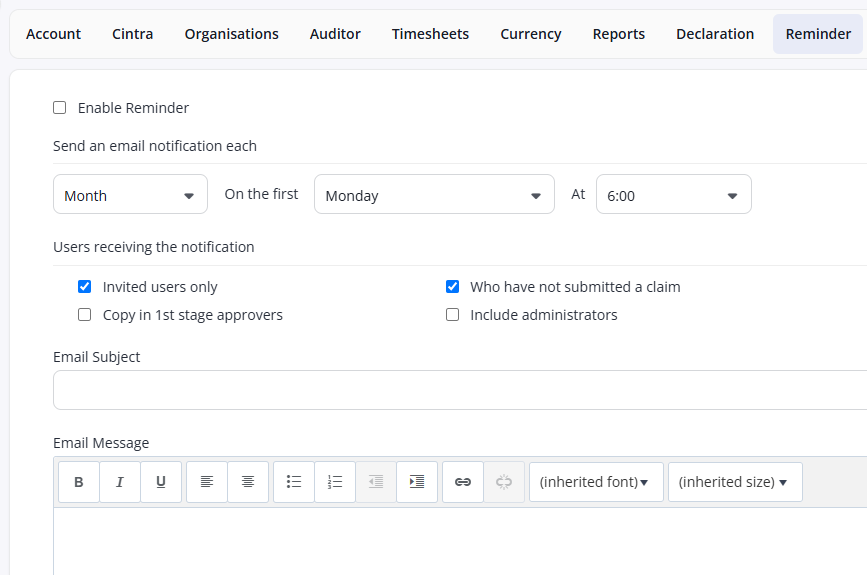This screenshot has width=867, height=575.
Task: Open the inherited size dropdown
Action: pyautogui.click(x=735, y=482)
